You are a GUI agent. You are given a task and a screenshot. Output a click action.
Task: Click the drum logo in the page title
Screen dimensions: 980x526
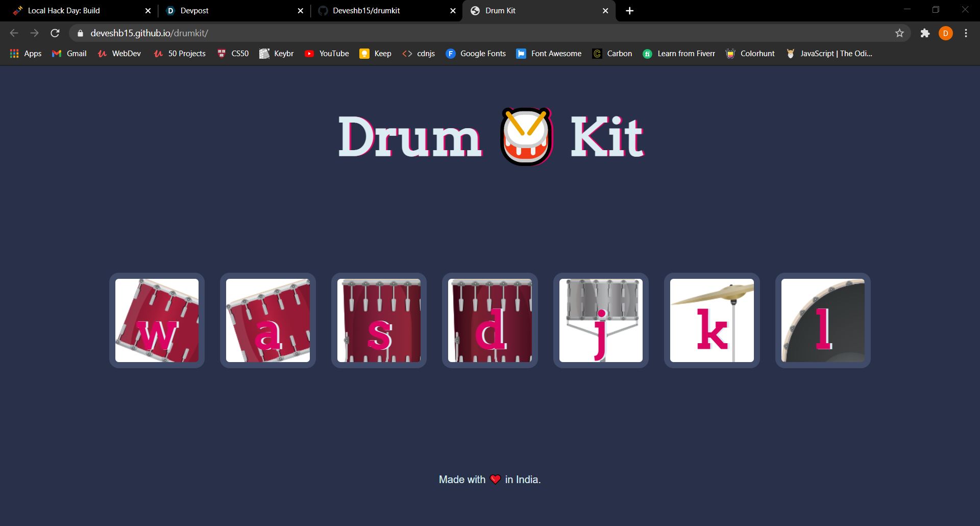tap(525, 136)
